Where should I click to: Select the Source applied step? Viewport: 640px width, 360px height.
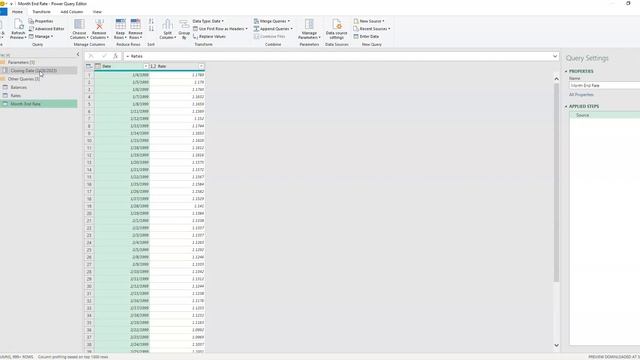point(604,115)
